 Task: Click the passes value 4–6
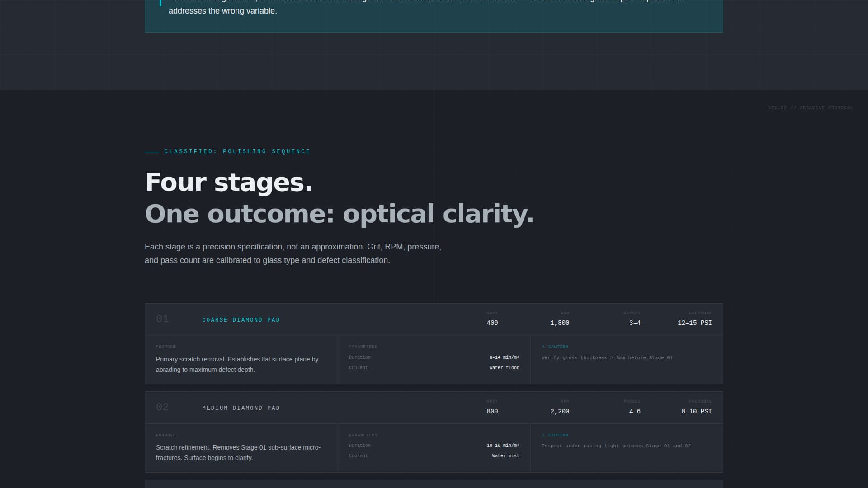635,412
